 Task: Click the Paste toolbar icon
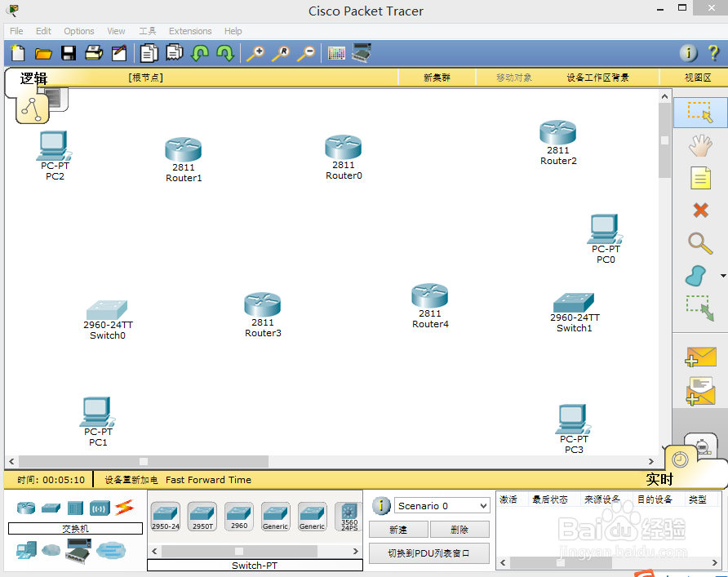point(175,52)
